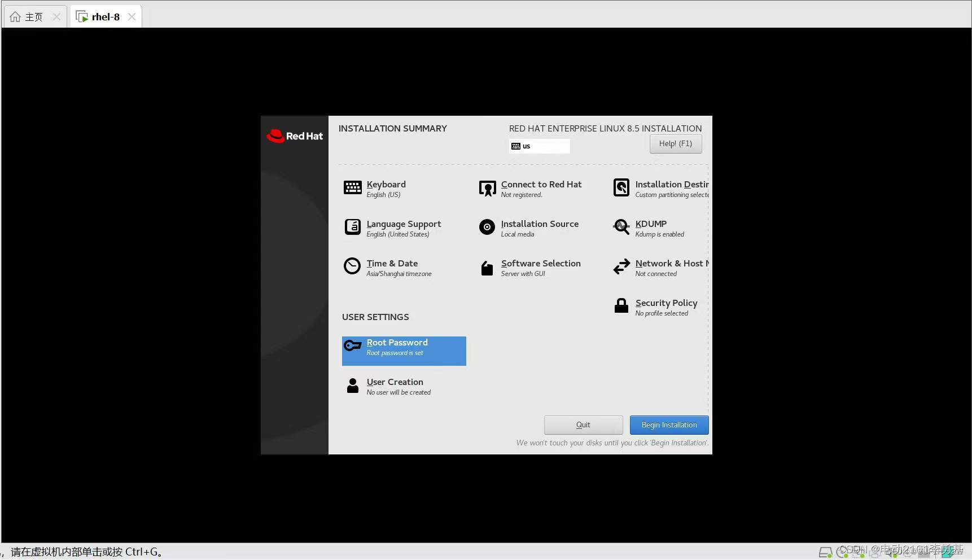The height and width of the screenshot is (560, 972).
Task: Open Connect to Red Hat registration
Action: coord(541,185)
